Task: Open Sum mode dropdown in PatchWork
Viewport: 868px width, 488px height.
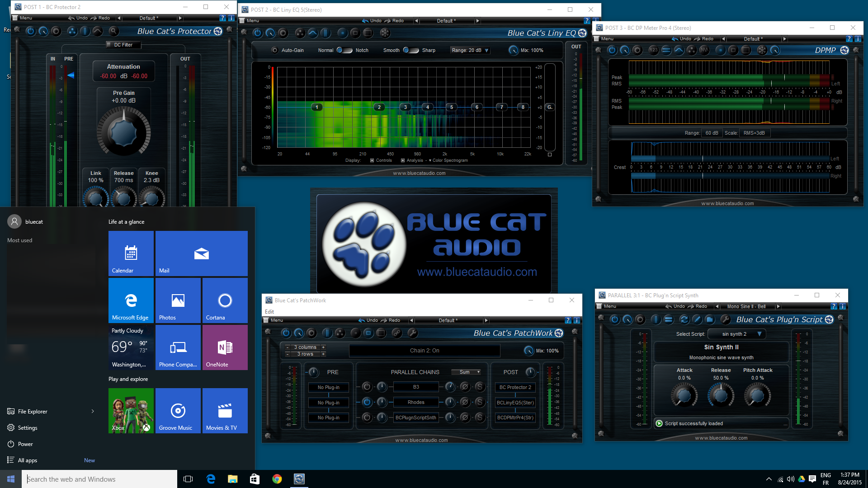Action: point(467,372)
